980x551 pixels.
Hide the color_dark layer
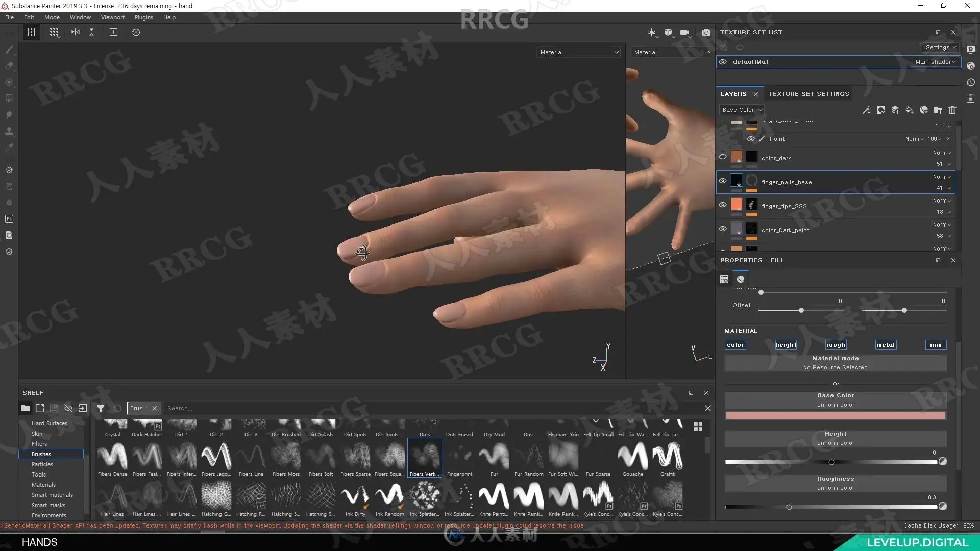723,157
